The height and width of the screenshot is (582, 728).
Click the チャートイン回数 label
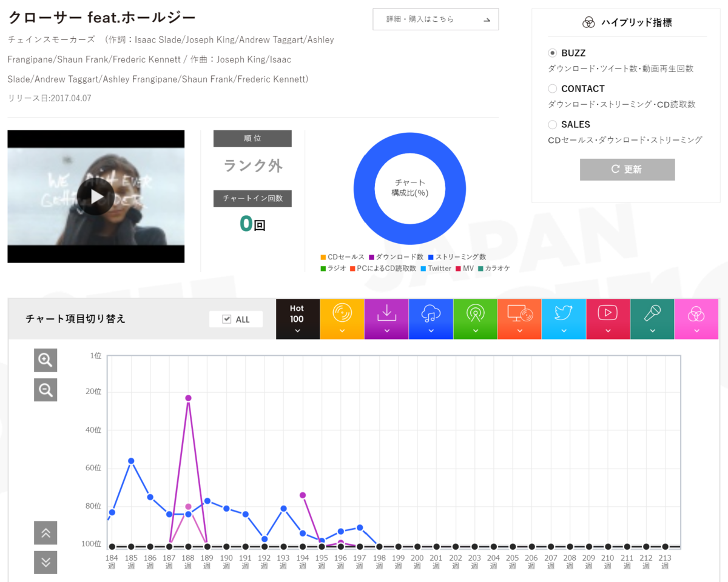click(x=252, y=198)
